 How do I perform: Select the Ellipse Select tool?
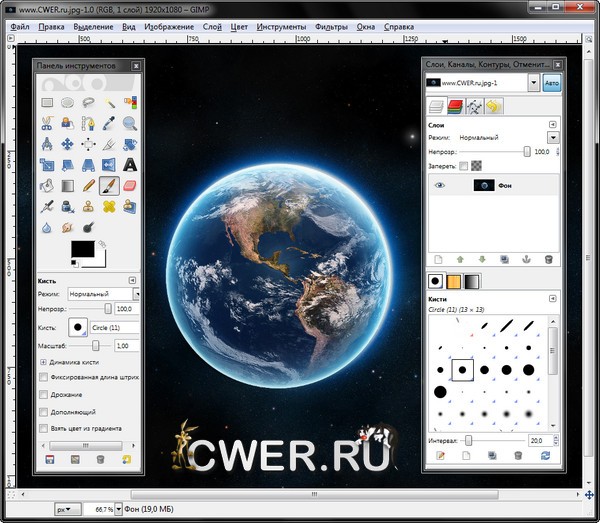pos(68,102)
